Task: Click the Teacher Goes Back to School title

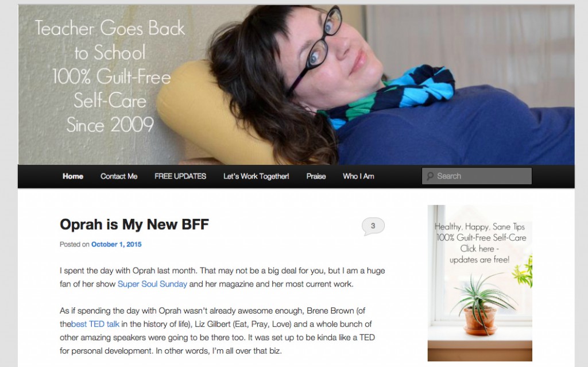Action: (110, 40)
